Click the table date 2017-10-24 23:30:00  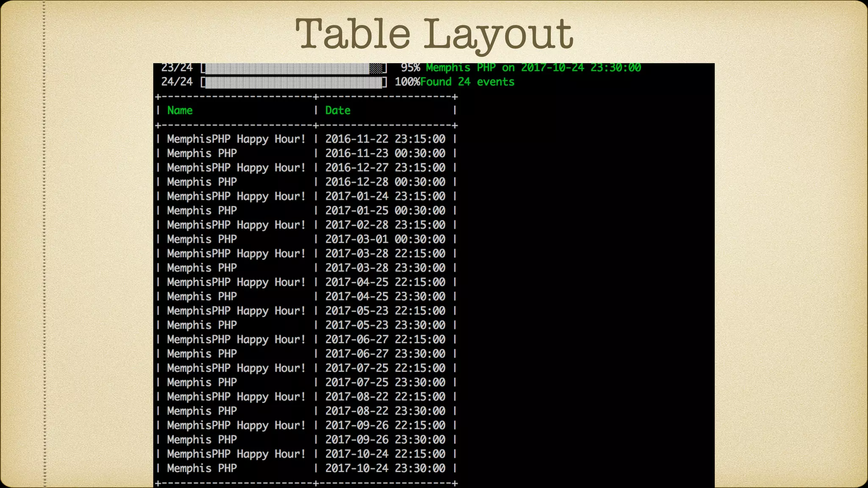[x=385, y=469]
